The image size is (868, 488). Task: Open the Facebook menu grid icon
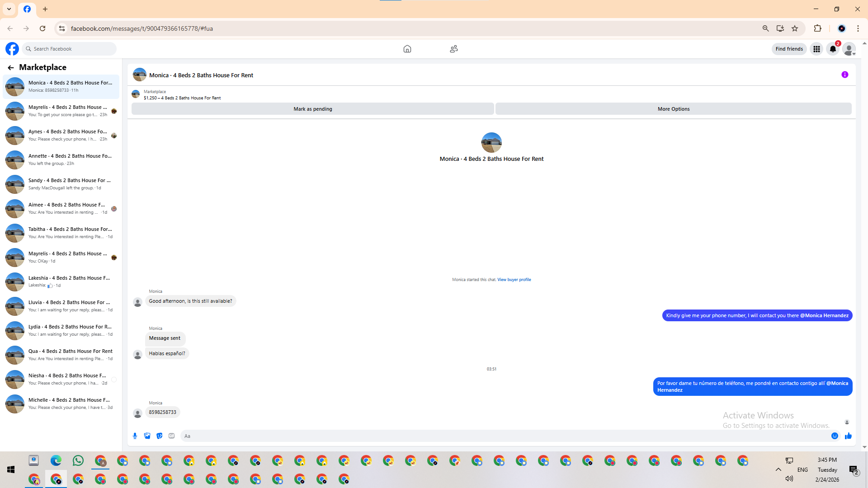pyautogui.click(x=816, y=49)
